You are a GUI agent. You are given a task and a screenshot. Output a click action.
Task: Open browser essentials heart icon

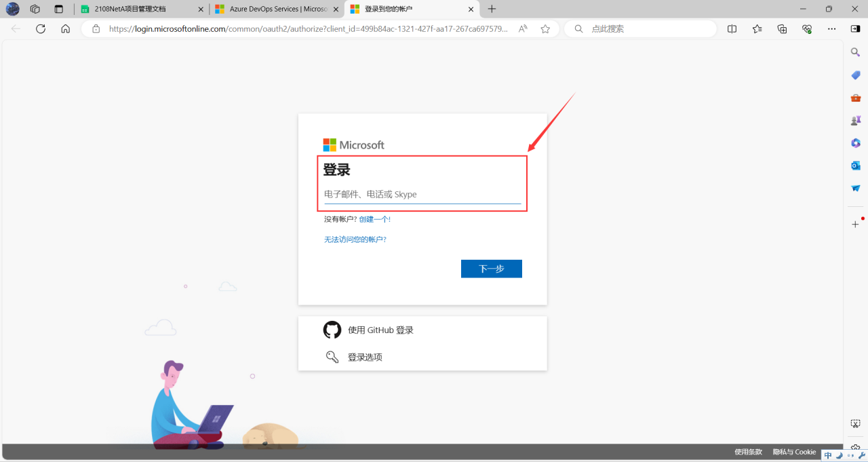point(806,28)
